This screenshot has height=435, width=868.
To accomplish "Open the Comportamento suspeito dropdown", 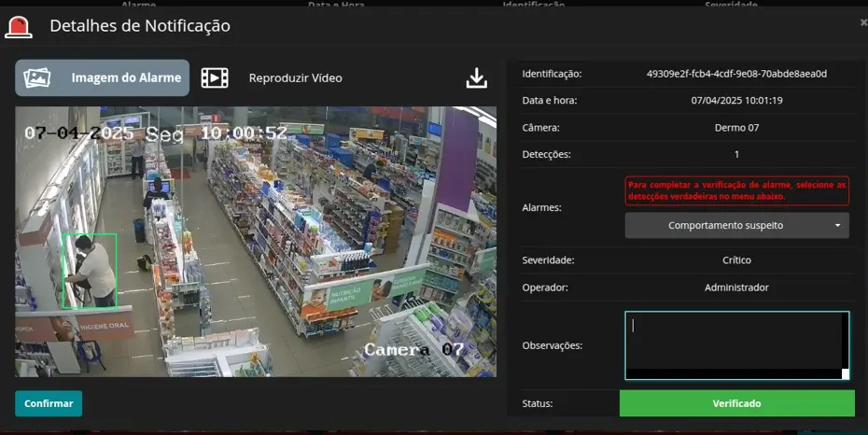I will 736,225.
